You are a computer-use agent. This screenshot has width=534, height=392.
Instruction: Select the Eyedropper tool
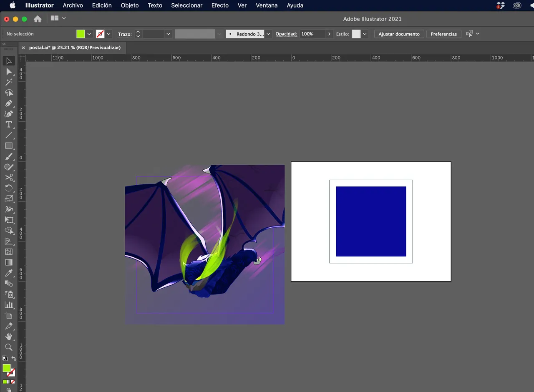[x=8, y=273]
